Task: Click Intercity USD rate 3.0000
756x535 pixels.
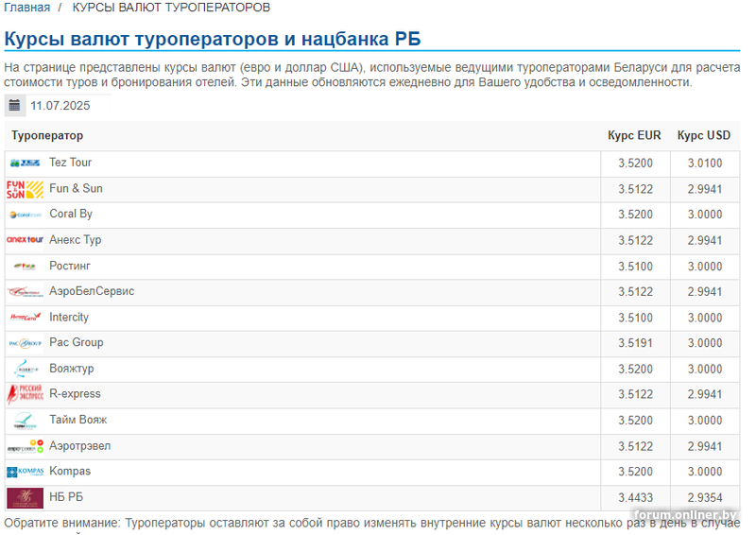Action: 705,318
